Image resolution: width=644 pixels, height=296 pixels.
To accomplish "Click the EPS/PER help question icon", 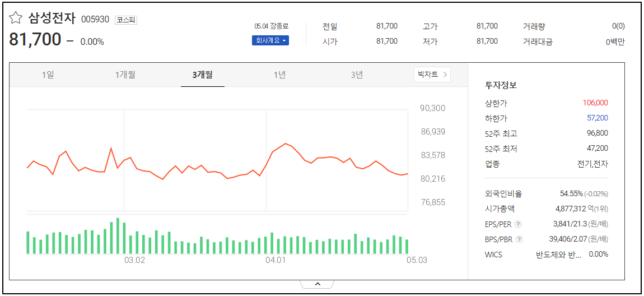I will tap(519, 224).
